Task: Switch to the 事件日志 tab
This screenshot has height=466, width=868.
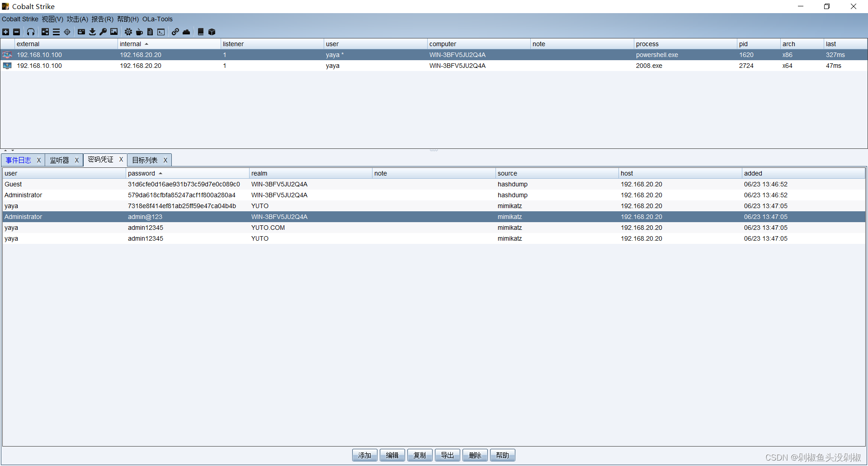Action: (x=19, y=160)
